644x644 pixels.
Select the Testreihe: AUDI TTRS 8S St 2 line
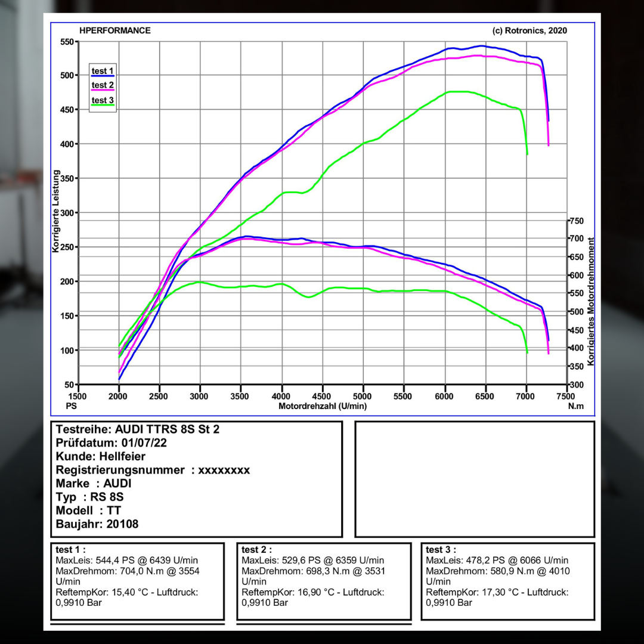pyautogui.click(x=137, y=429)
